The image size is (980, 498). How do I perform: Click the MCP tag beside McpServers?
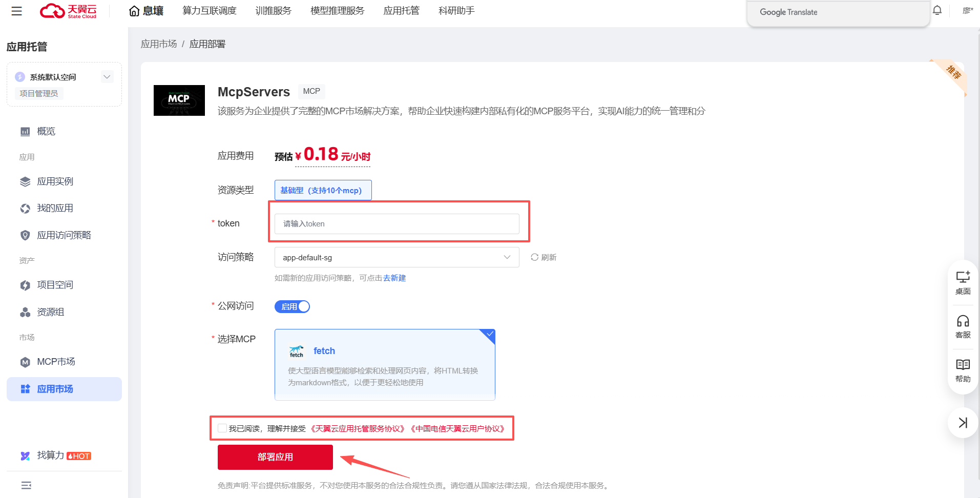click(x=311, y=91)
